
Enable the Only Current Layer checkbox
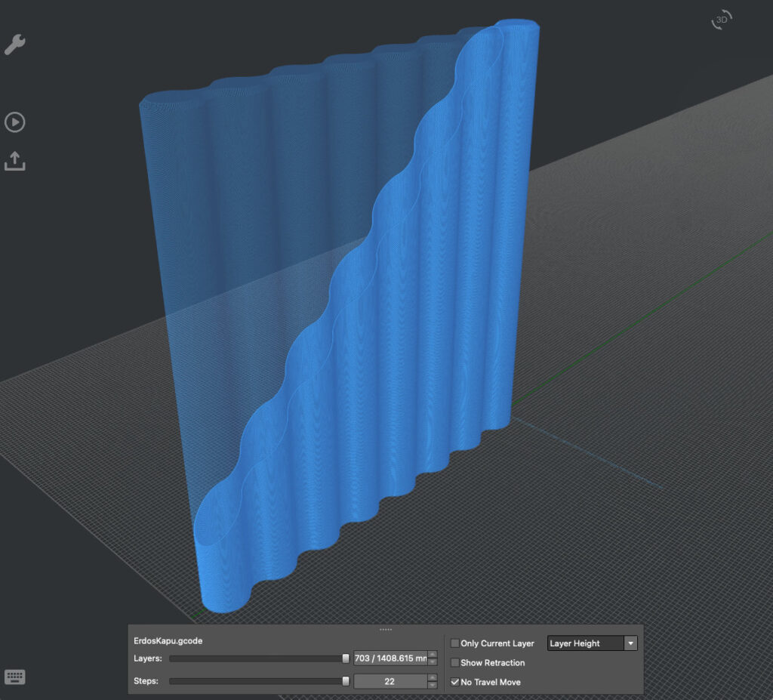click(455, 643)
